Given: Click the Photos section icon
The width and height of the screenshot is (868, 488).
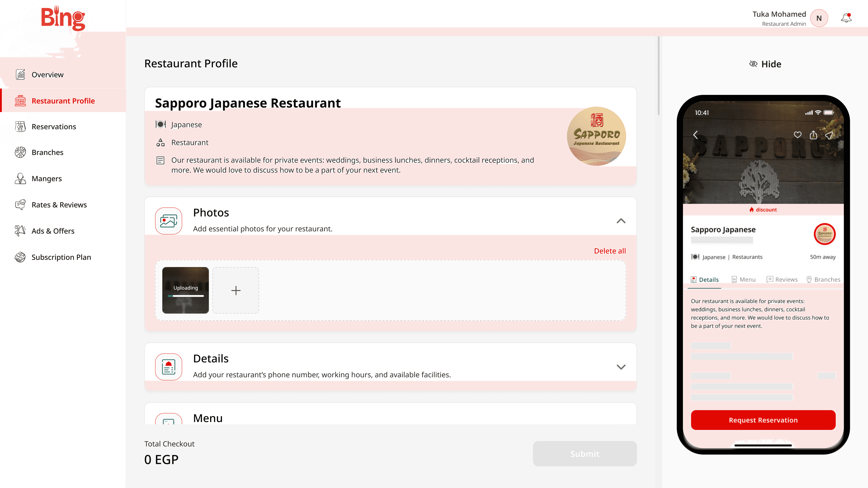Looking at the screenshot, I should (x=168, y=221).
